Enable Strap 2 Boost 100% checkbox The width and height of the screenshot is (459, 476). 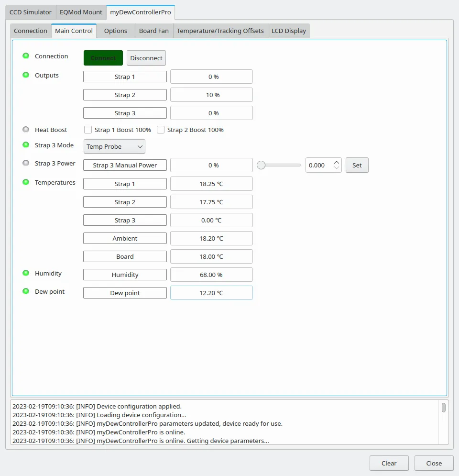click(161, 130)
